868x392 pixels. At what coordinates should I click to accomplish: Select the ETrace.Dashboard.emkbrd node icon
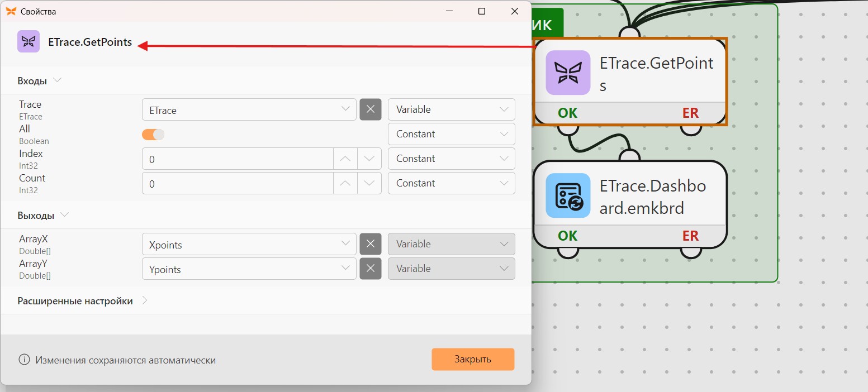pos(568,195)
